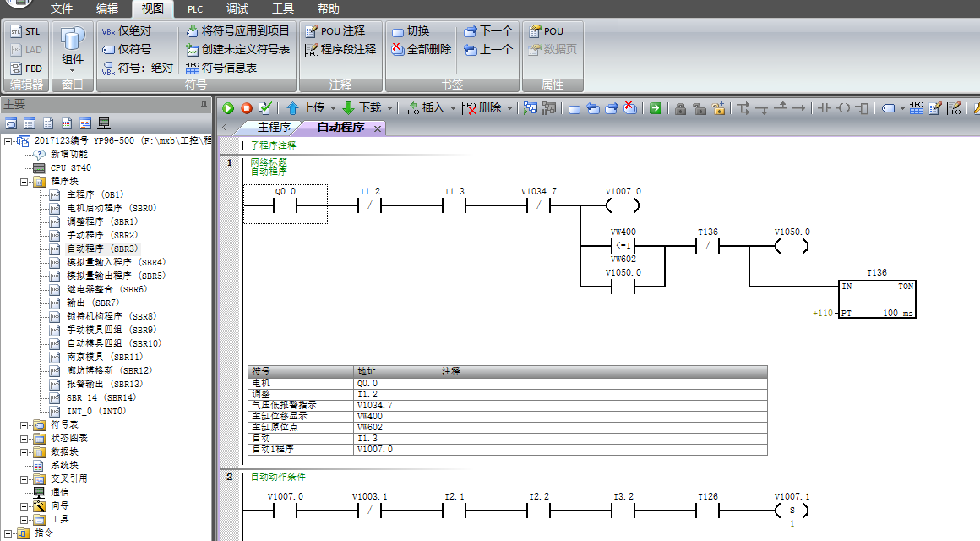Click the 下载 download button
Viewport: 980px width, 541px height.
pos(362,108)
